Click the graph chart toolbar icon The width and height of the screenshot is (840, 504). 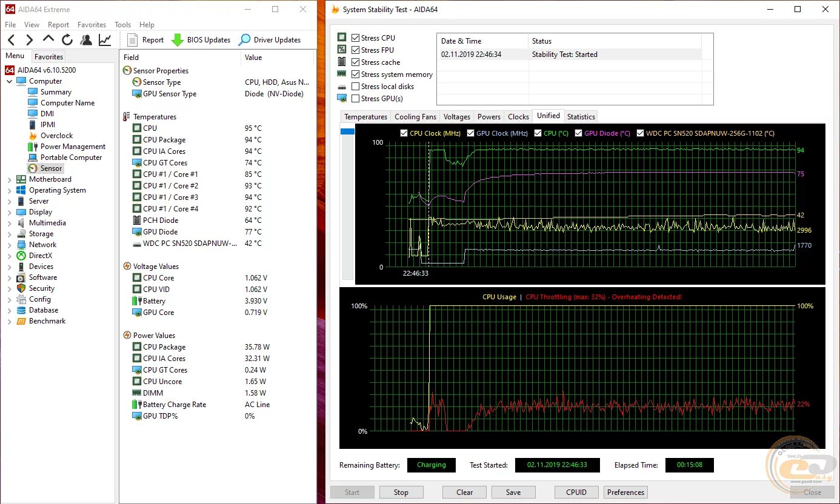[x=105, y=40]
